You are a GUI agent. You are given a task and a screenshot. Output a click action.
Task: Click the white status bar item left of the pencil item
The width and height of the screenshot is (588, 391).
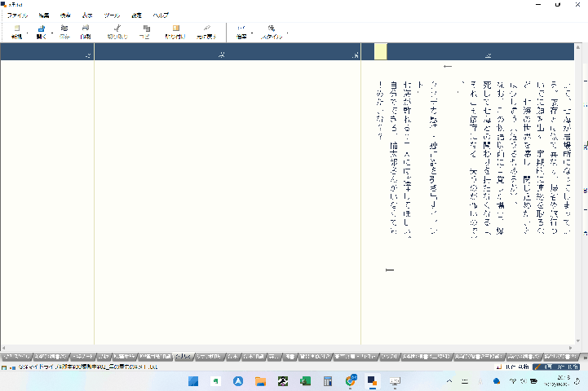[x=512, y=367]
